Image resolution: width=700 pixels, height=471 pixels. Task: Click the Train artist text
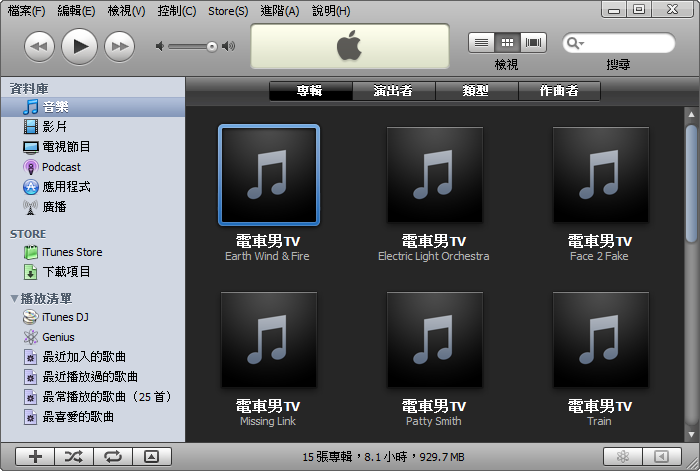click(599, 421)
